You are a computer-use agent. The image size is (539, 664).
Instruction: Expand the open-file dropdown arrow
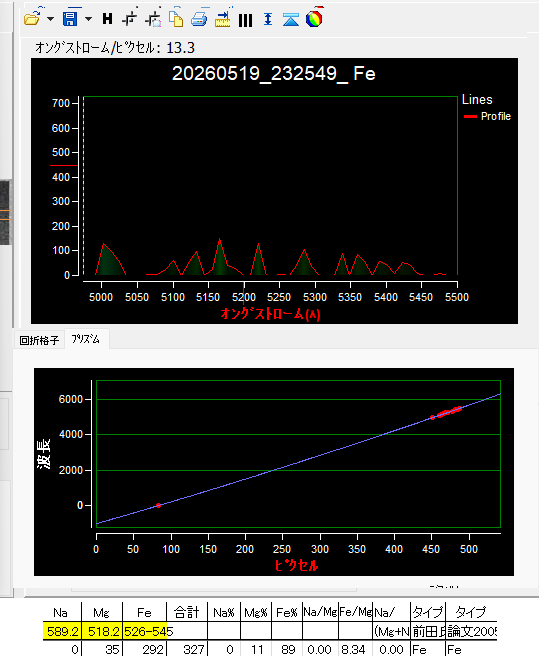coord(50,19)
